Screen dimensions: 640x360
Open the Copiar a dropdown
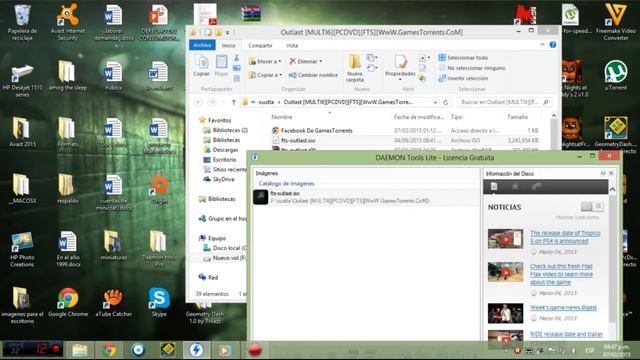tap(265, 75)
